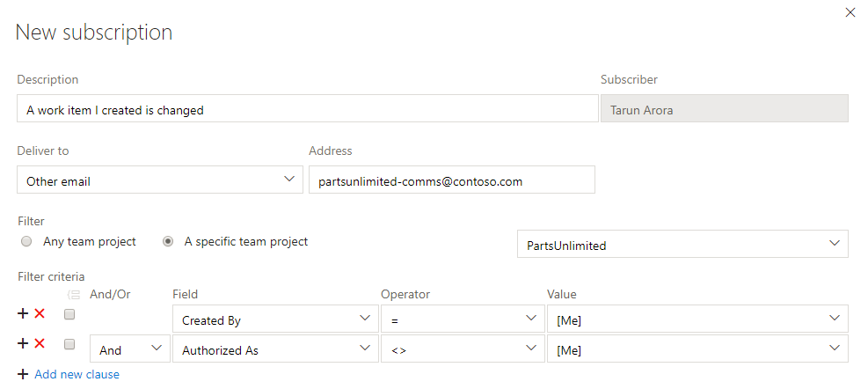Screen dimensions: 868x389
Task: Tick the checkbox on the Created By row
Action: pyautogui.click(x=69, y=314)
